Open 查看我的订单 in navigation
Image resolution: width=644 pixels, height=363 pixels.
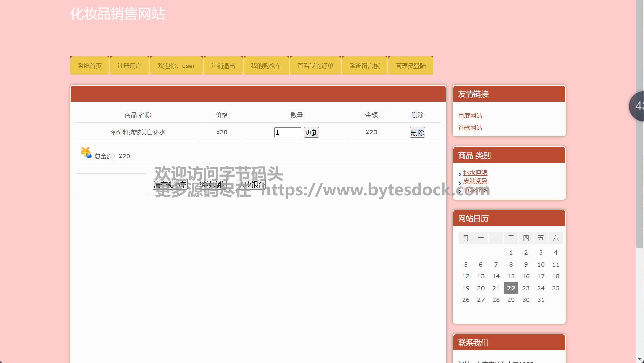click(315, 66)
